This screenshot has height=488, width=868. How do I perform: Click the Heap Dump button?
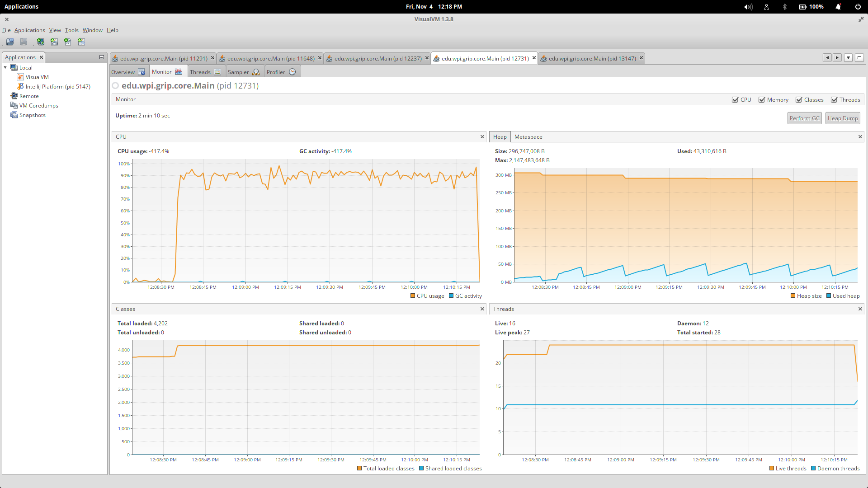pos(842,118)
